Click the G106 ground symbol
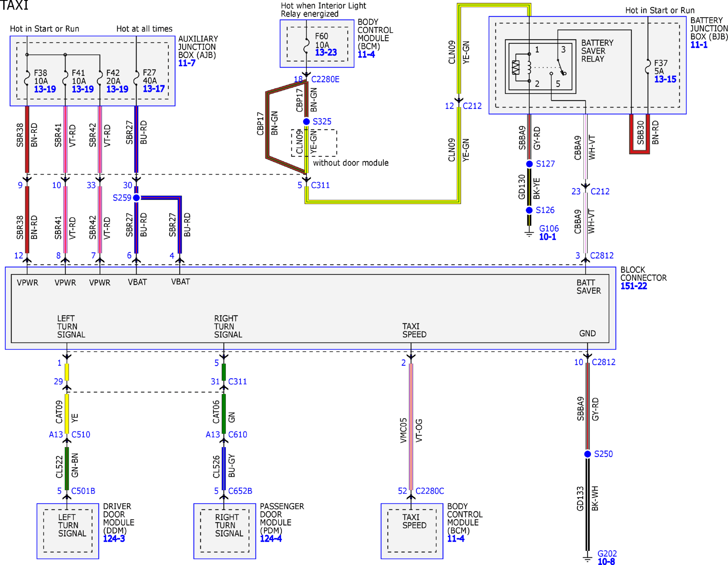 529,234
